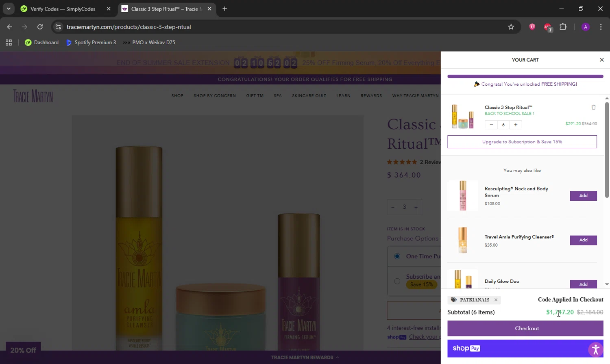
Task: Click the Check your purchasing power link
Action: point(425,337)
